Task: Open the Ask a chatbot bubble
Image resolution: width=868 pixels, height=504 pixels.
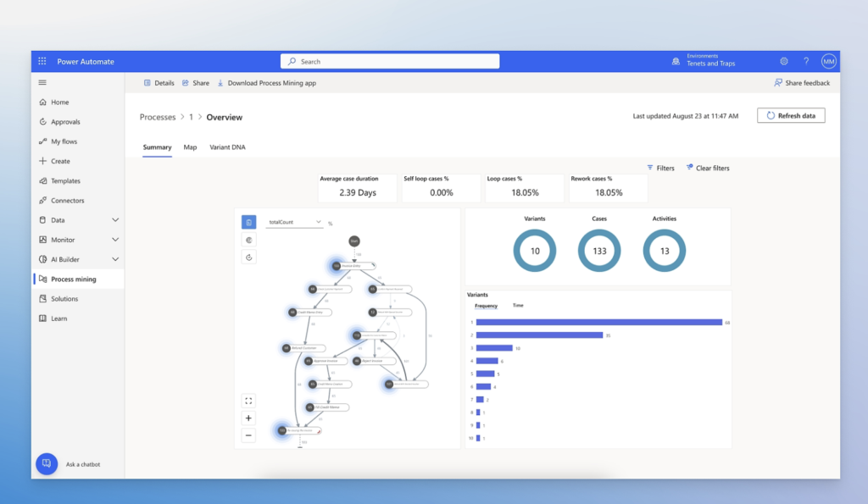Action: pyautogui.click(x=47, y=463)
